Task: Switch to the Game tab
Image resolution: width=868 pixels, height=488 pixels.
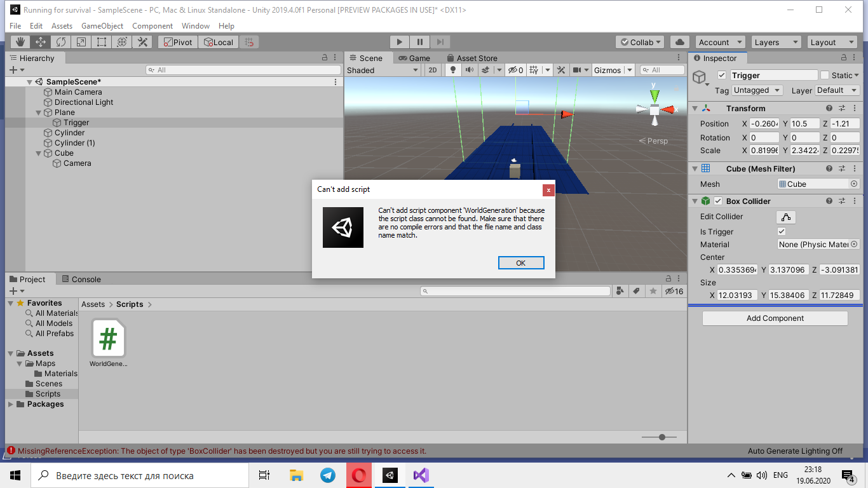Action: coord(414,58)
